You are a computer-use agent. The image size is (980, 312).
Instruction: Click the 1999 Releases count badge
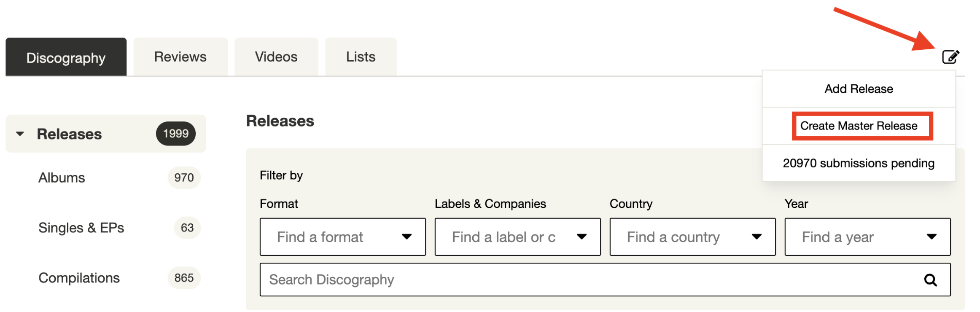pyautogui.click(x=176, y=134)
